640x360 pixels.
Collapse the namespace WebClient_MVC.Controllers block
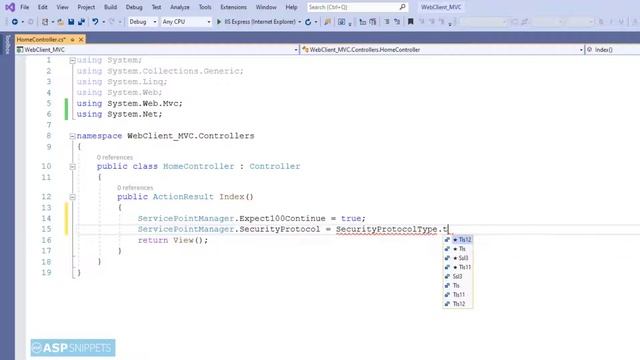(72, 136)
